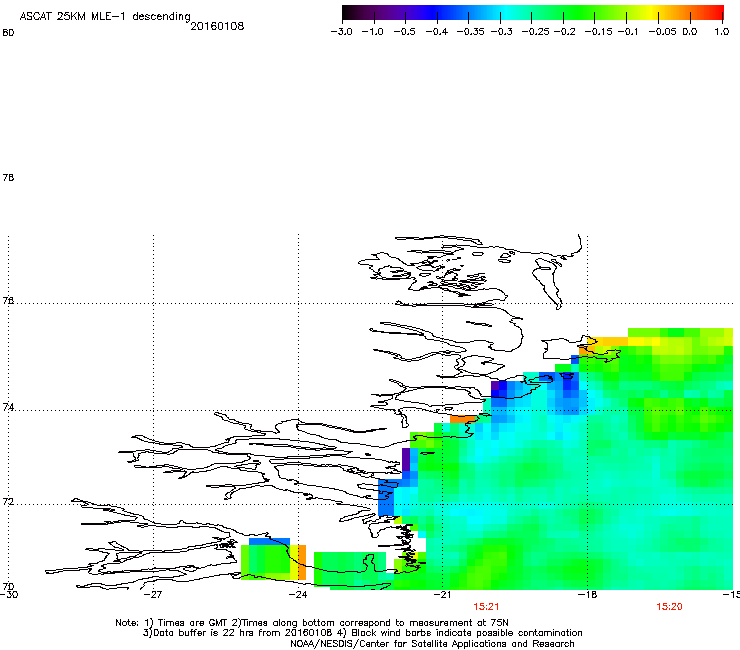Click the longitude axis label -27

coord(153,594)
